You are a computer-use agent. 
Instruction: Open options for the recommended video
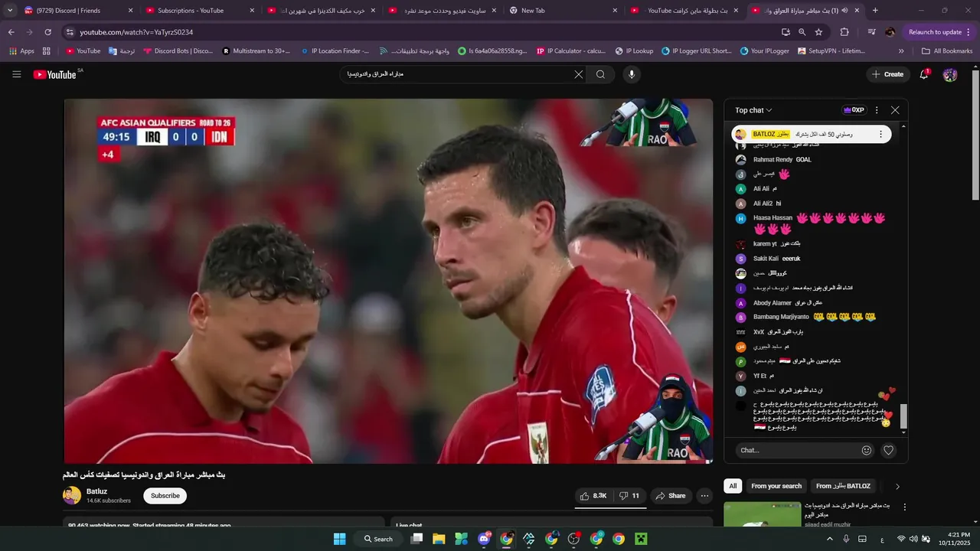904,507
